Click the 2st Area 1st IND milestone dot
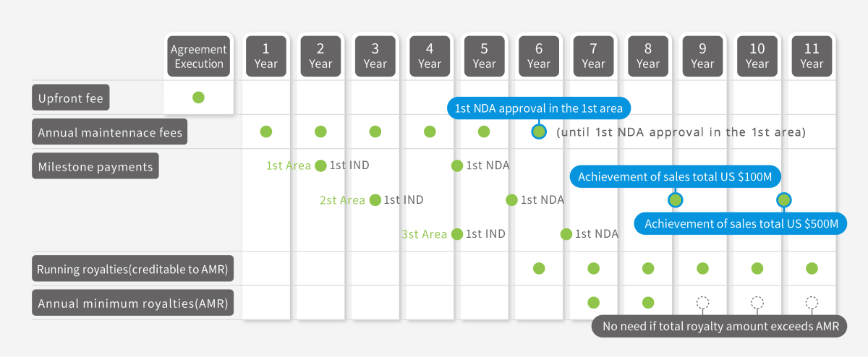Image resolution: width=868 pixels, height=357 pixels. pyautogui.click(x=375, y=200)
